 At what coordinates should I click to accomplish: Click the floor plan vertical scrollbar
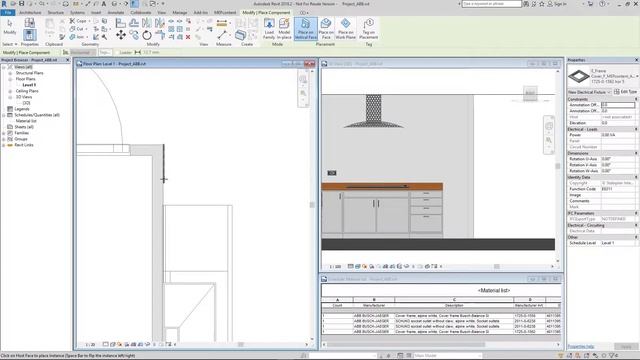pos(312,205)
